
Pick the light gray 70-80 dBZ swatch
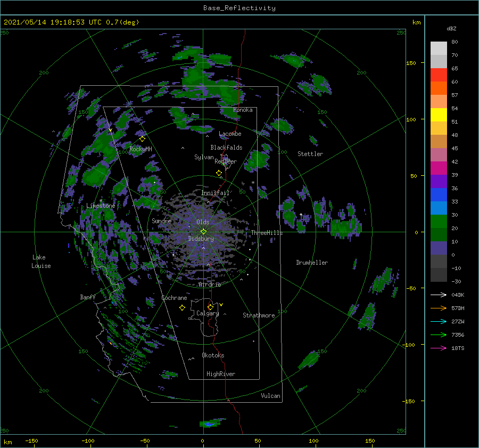coord(439,48)
